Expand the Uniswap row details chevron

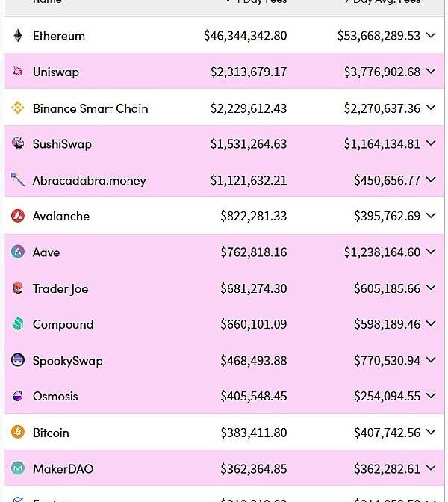pyautogui.click(x=431, y=72)
